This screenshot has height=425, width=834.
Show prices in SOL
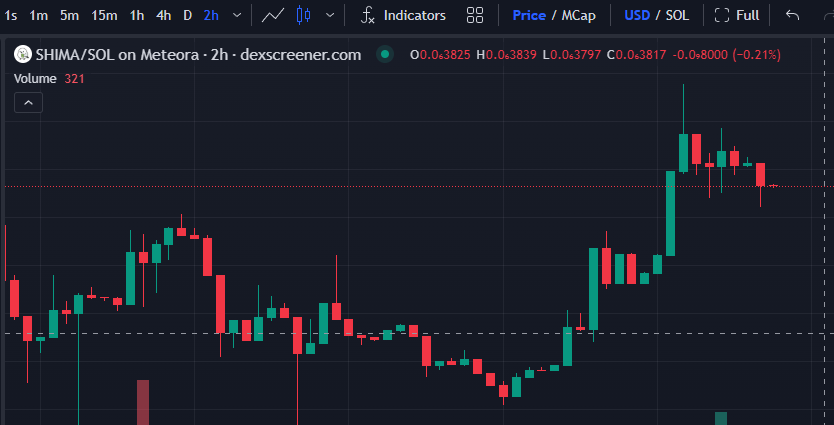click(x=678, y=15)
